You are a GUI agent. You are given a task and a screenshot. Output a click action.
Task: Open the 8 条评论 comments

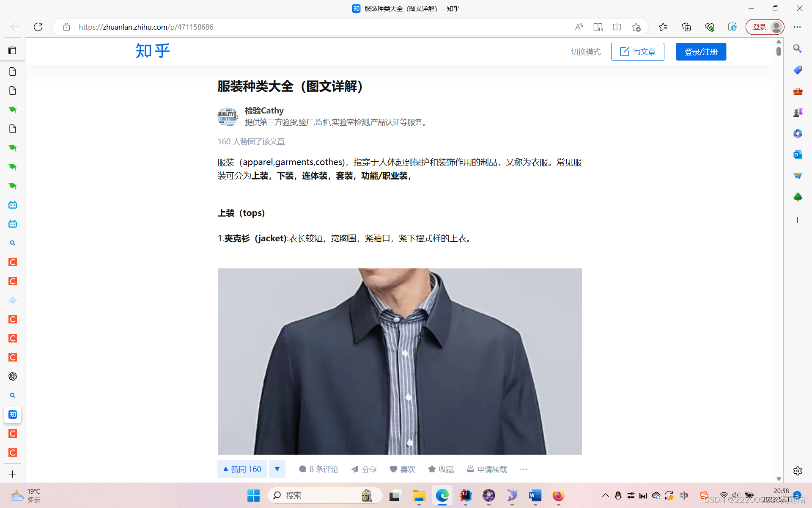[x=318, y=469]
